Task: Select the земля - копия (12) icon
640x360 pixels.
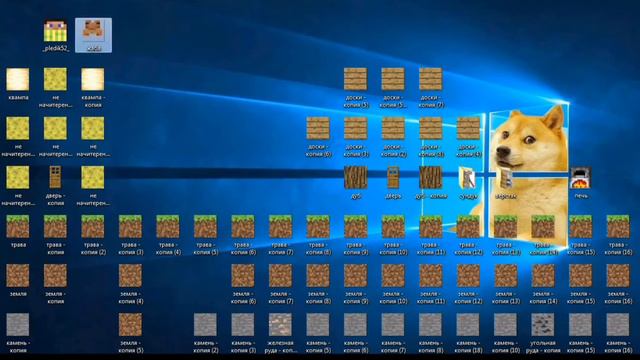Action: pos(468,275)
